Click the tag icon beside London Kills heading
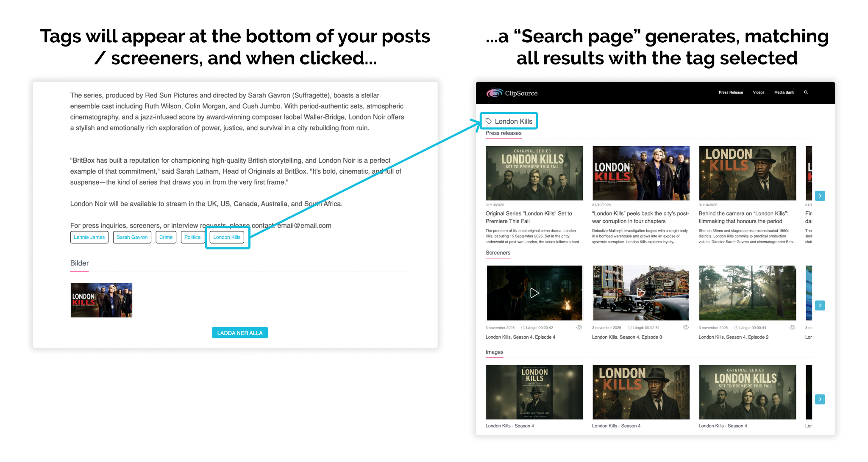Viewport: 868px width, 462px height. (489, 121)
